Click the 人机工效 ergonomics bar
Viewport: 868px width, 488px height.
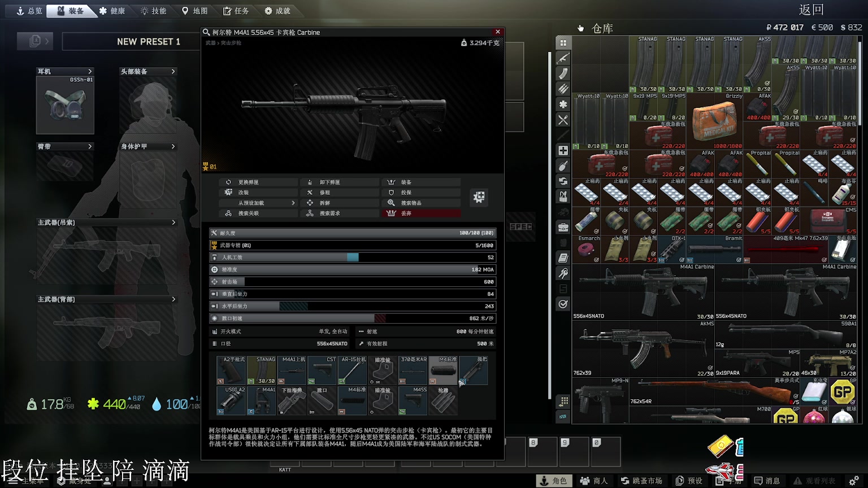pos(353,257)
